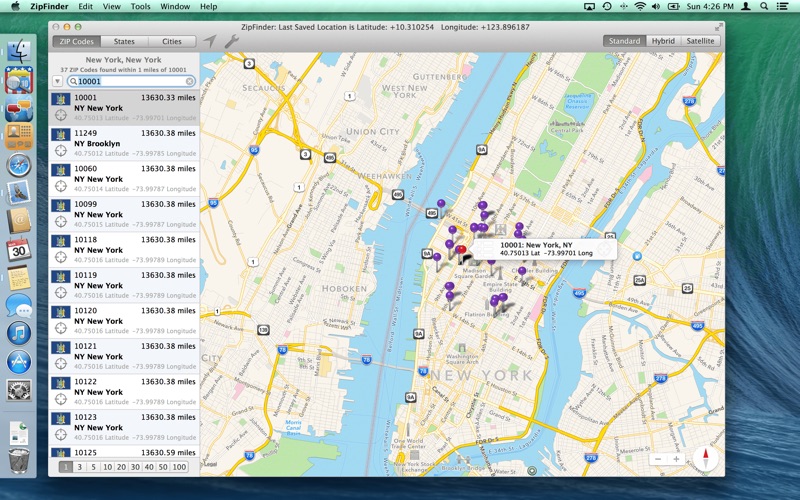This screenshot has width=800, height=500.
Task: Switch the map to Hybrid view
Action: 662,41
